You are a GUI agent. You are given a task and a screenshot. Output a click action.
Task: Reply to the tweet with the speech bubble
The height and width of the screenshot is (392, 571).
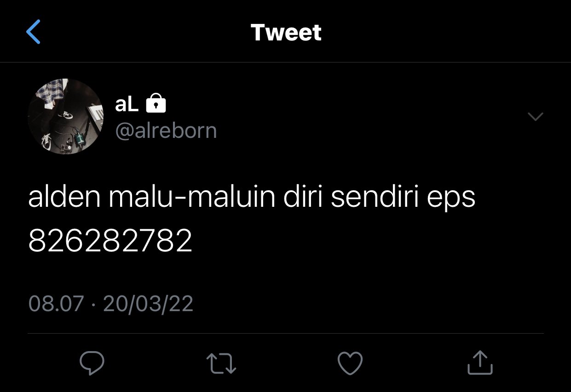click(x=92, y=363)
